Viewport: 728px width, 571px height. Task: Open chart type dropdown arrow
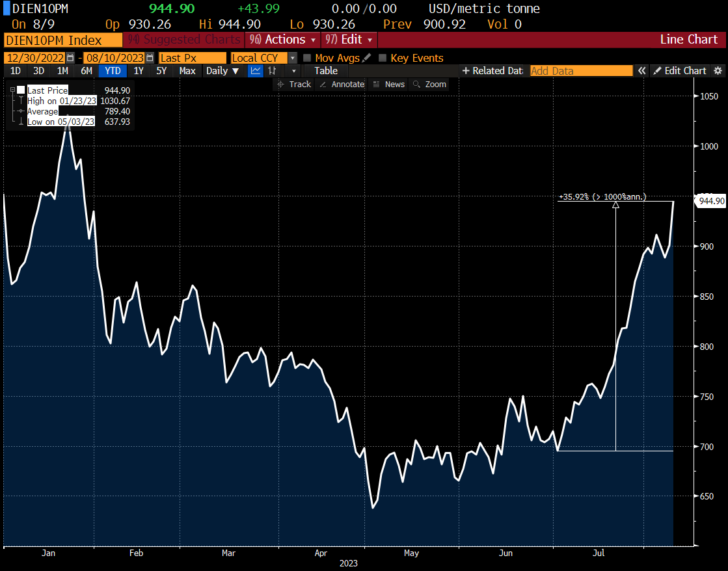click(293, 71)
